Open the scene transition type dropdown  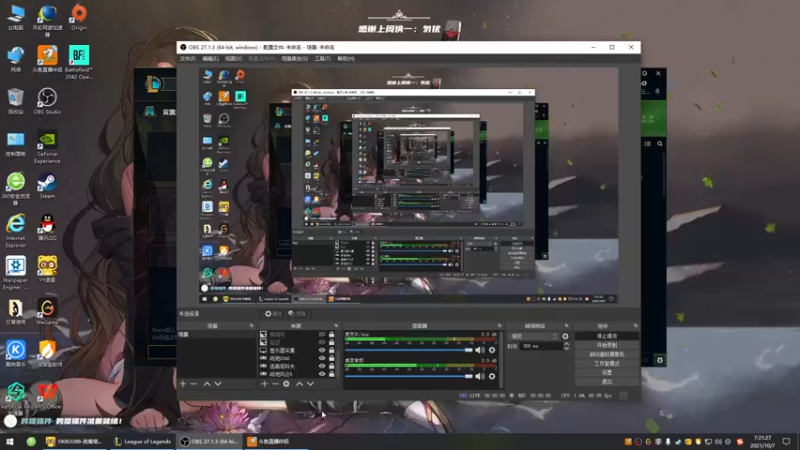(534, 336)
